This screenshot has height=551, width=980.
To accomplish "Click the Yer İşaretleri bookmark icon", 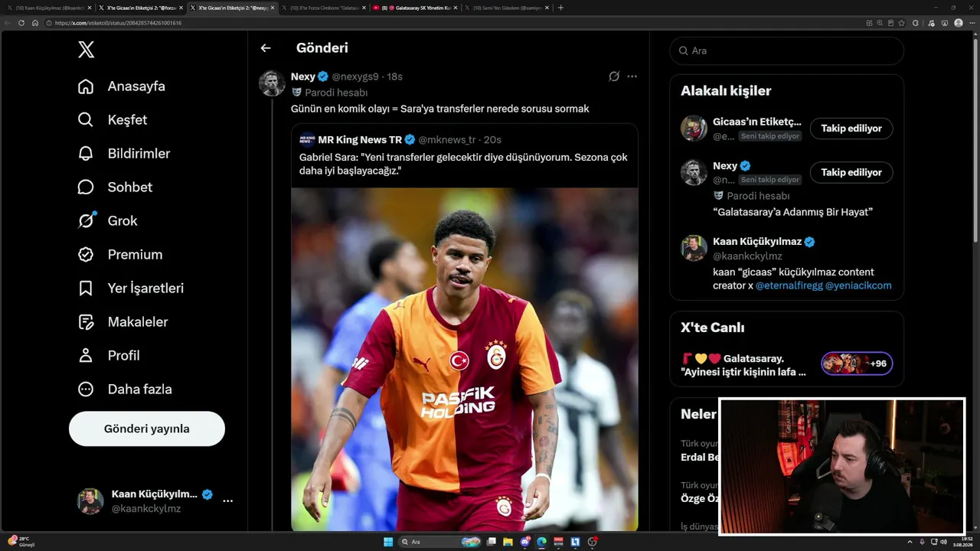I will [x=86, y=289].
